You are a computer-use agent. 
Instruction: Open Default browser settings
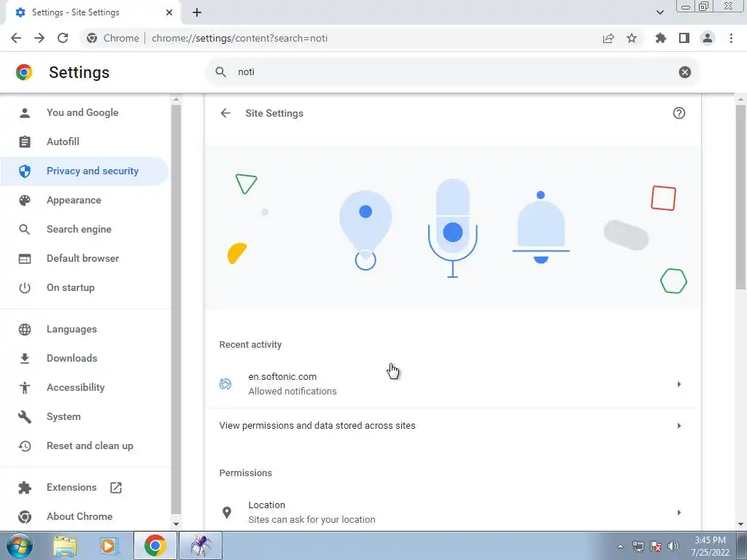[x=85, y=258]
